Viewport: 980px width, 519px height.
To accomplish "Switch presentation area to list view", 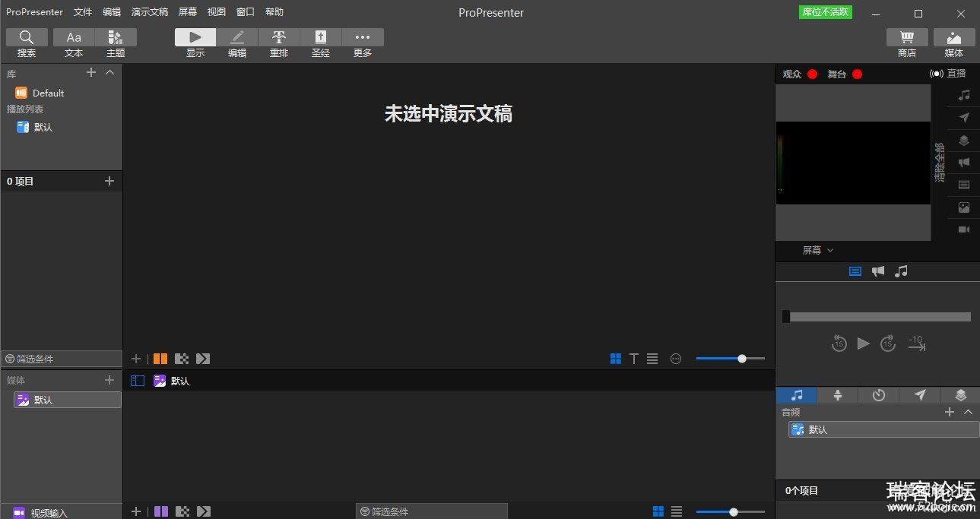I will point(652,359).
